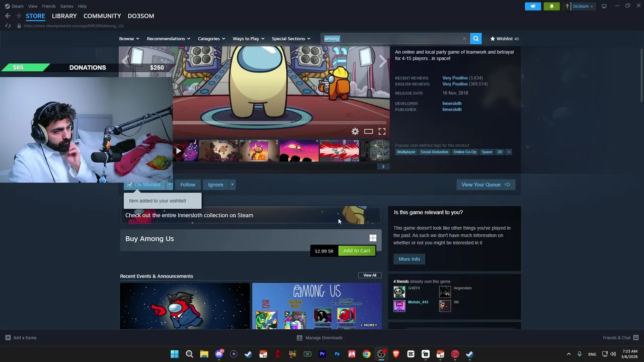This screenshot has height=362, width=644.
Task: Expand more tags with the plus button
Action: (508, 152)
